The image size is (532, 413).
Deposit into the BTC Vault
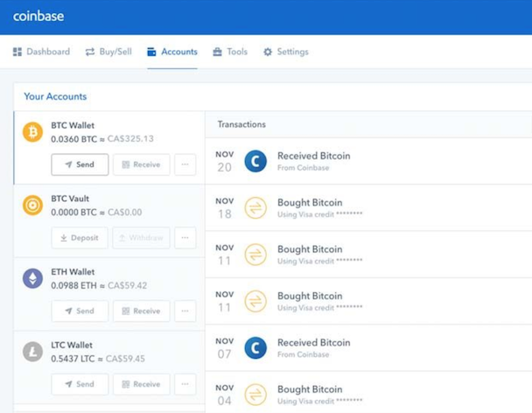80,238
